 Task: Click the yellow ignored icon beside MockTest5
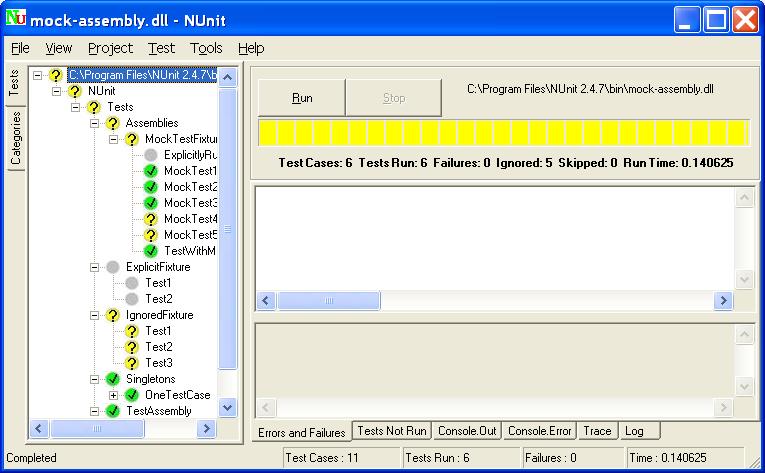(x=151, y=235)
